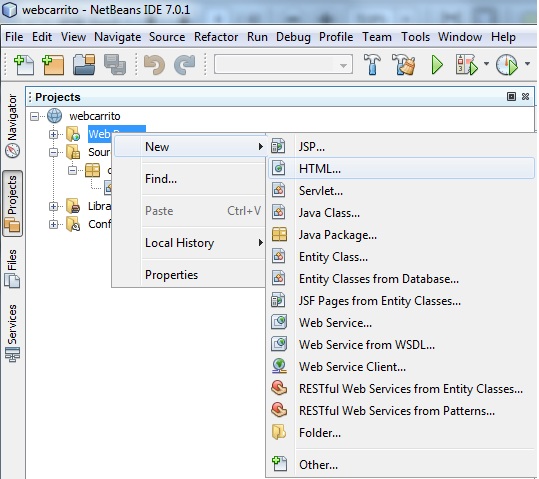Open the Profile Project dropdown arrow
The image size is (539, 479).
[527, 64]
